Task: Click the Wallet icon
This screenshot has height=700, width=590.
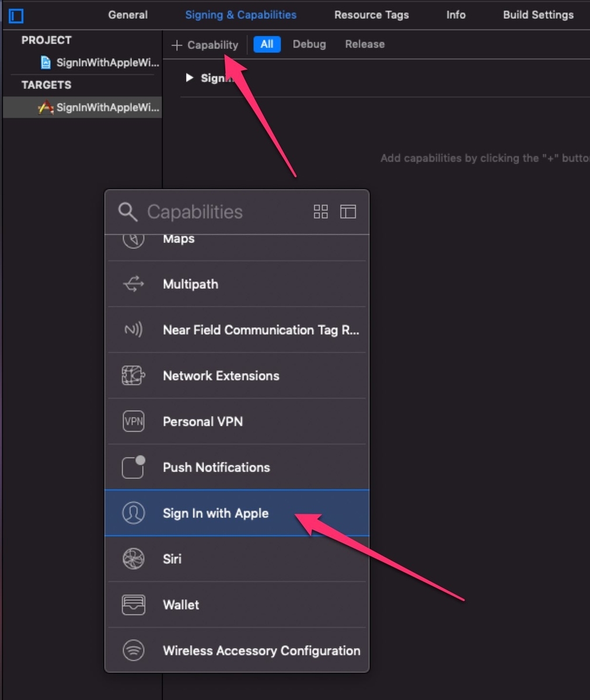Action: (x=133, y=604)
